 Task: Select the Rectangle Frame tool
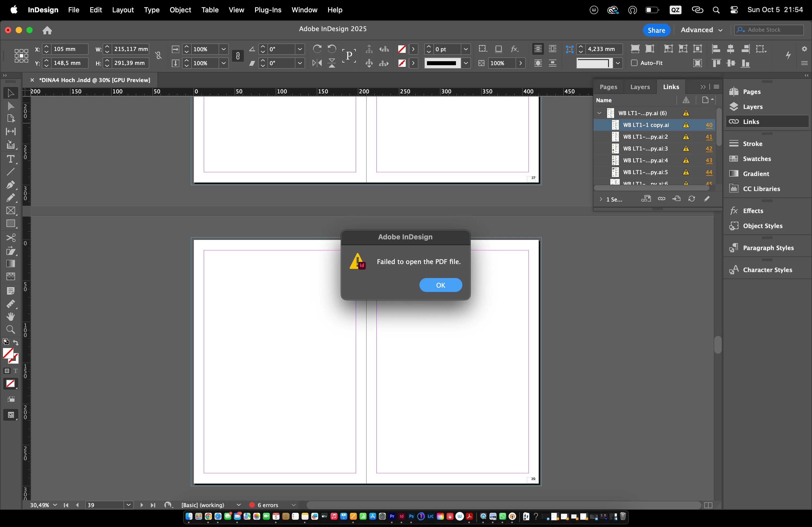10,211
